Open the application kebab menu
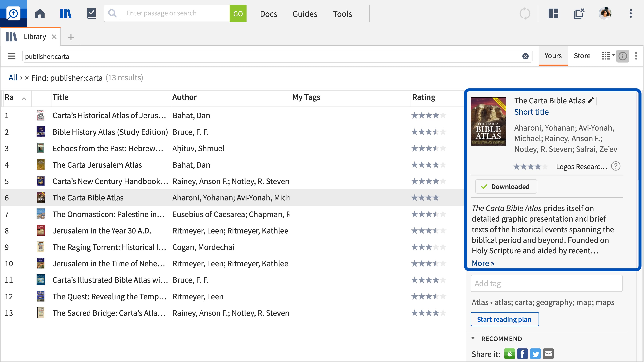This screenshot has width=644, height=362. [631, 13]
